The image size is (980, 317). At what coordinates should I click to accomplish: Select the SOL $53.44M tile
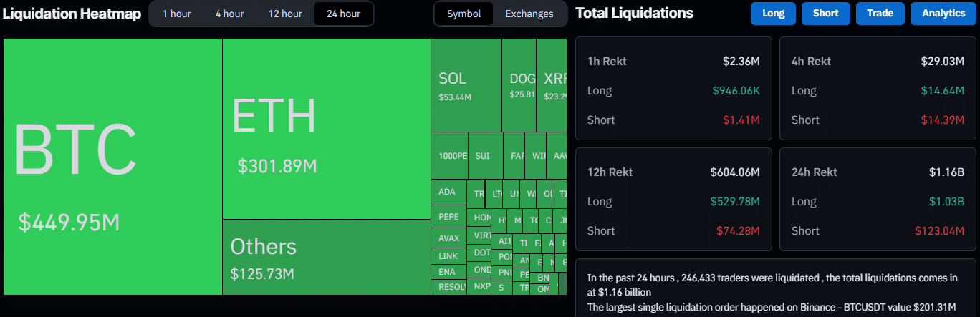[x=466, y=85]
